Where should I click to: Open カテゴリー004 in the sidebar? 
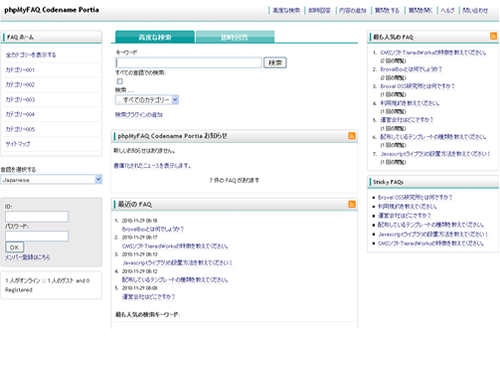tap(20, 114)
